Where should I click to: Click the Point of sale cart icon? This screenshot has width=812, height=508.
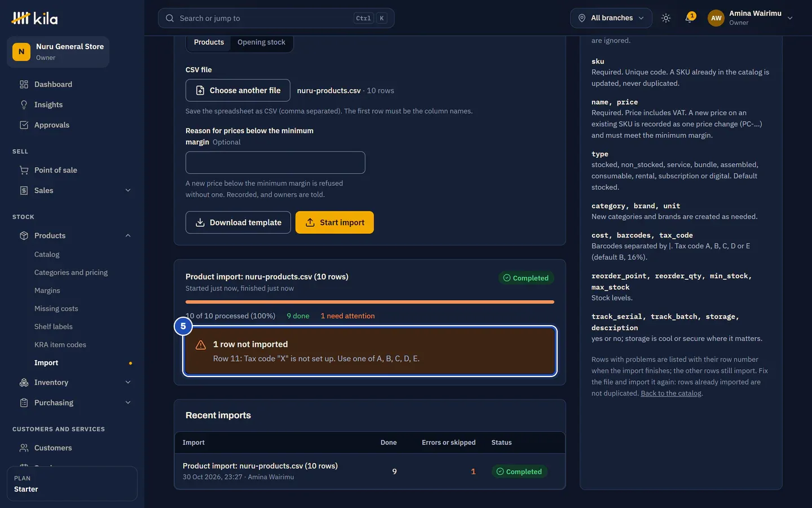24,170
